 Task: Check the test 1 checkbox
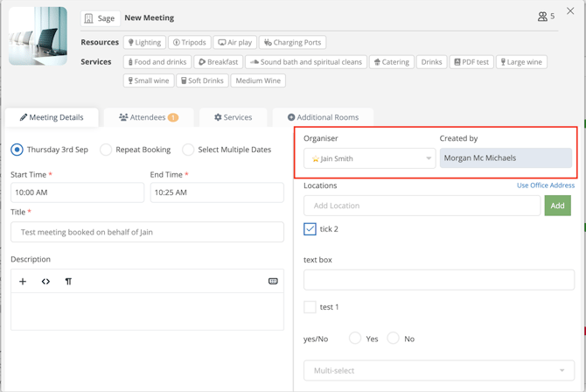click(310, 307)
